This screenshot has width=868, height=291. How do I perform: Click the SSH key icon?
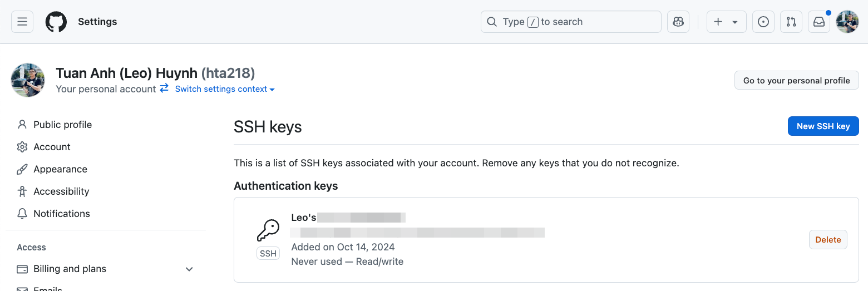coord(268,230)
